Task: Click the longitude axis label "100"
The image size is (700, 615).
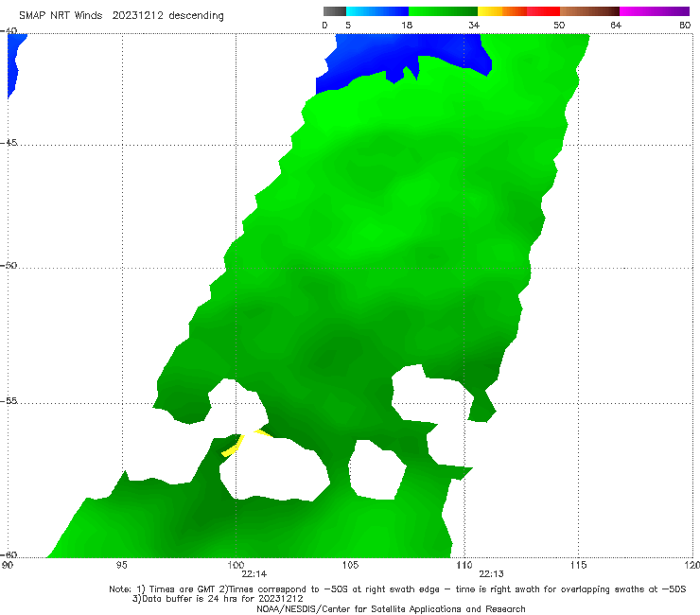Action: pos(236,566)
